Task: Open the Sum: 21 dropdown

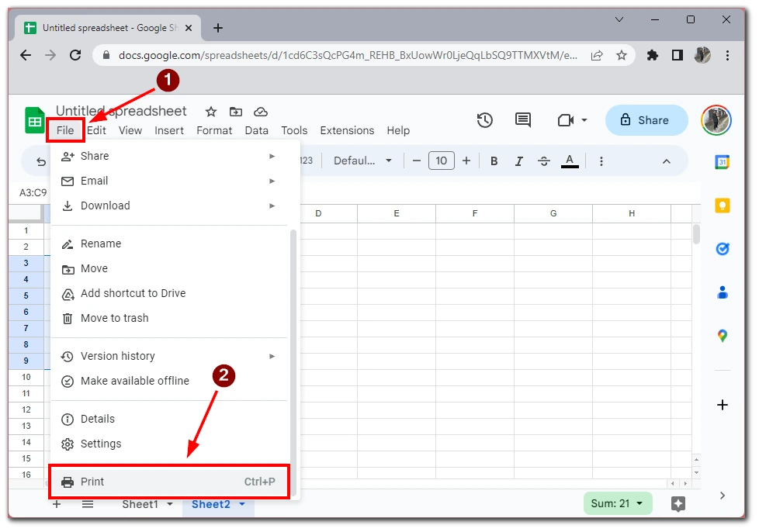Action: (x=618, y=504)
